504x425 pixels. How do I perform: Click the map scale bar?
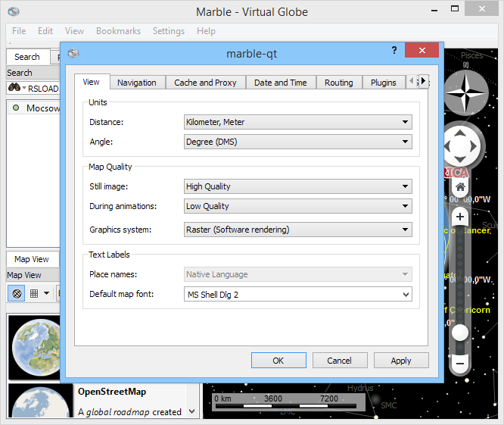(x=288, y=402)
